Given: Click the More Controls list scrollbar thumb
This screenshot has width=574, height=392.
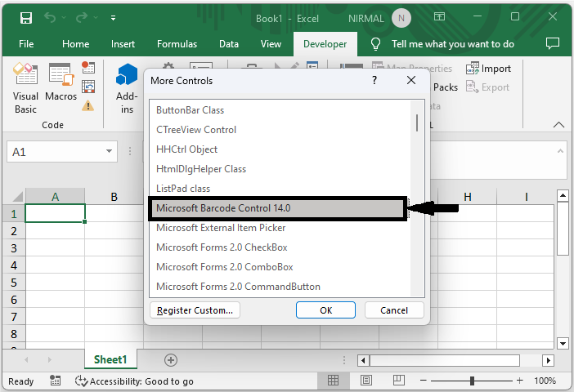Looking at the screenshot, I should (417, 122).
